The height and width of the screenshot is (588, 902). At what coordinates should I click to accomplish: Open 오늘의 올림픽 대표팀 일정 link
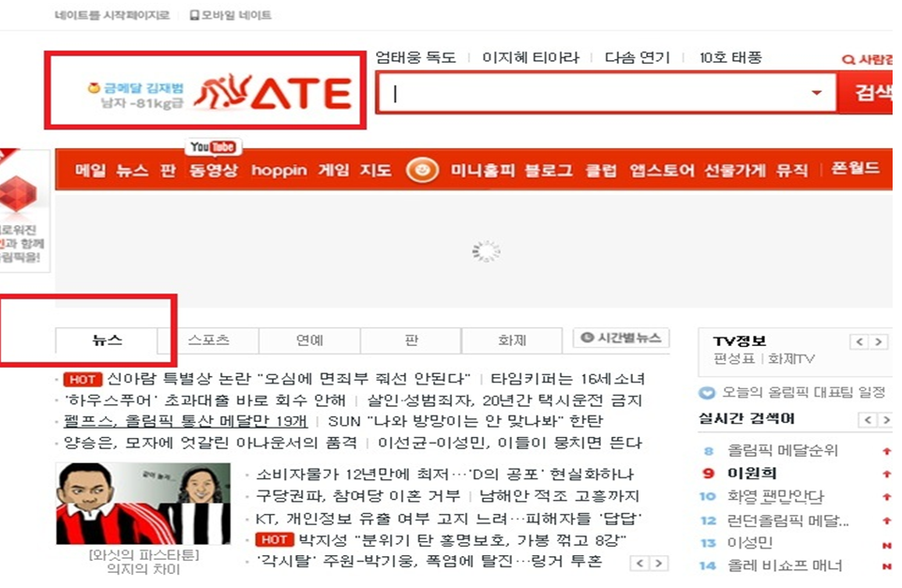coord(803,392)
